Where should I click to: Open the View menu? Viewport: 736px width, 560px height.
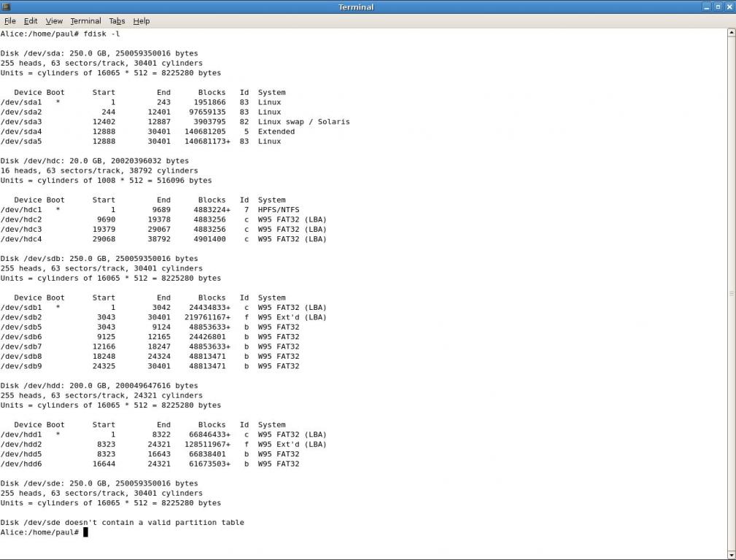[x=54, y=21]
